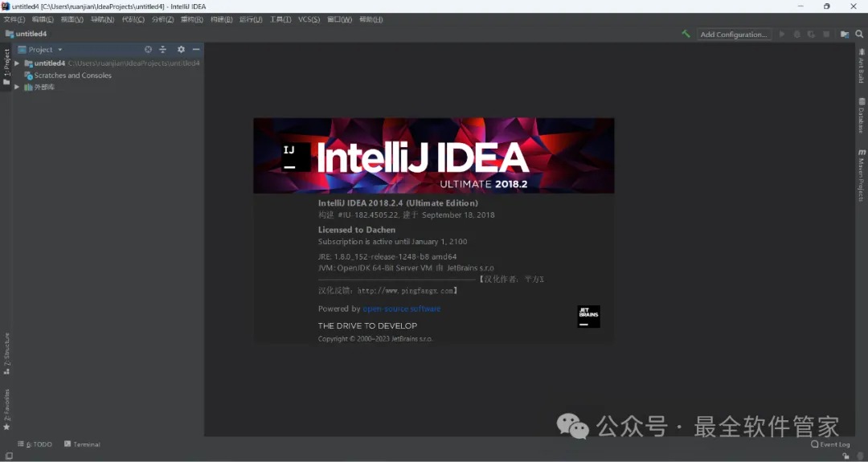This screenshot has height=462, width=868.
Task: Open the 工具(T) menu
Action: [x=280, y=19]
